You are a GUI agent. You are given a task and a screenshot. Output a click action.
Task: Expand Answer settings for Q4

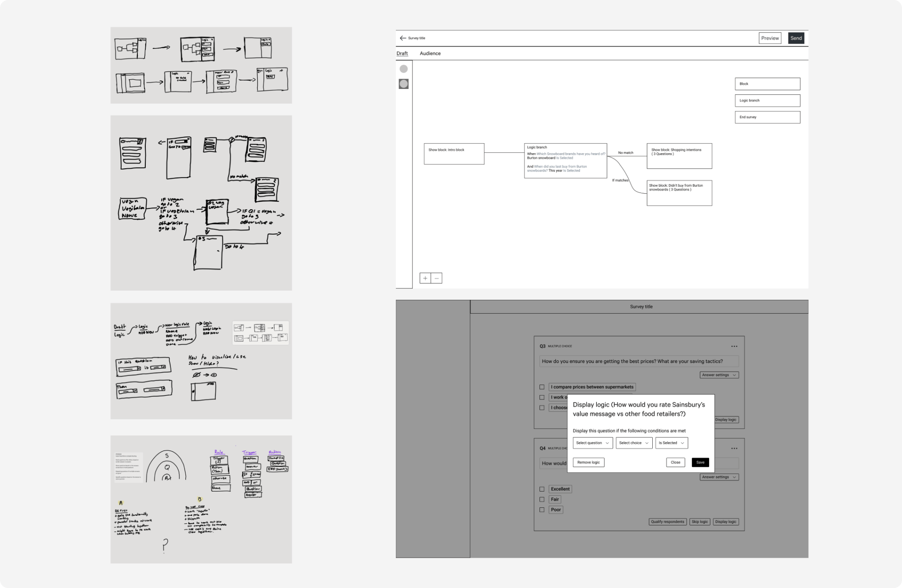tap(719, 477)
